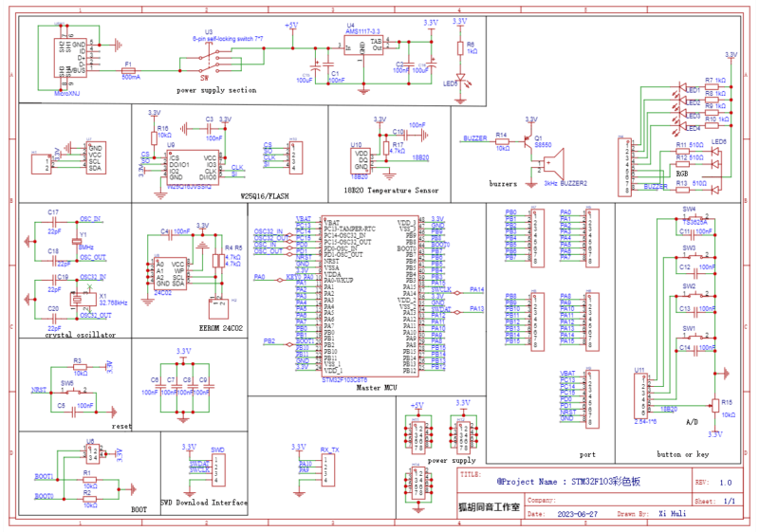Click the SW5 reset pushbutton symbol

(74, 392)
